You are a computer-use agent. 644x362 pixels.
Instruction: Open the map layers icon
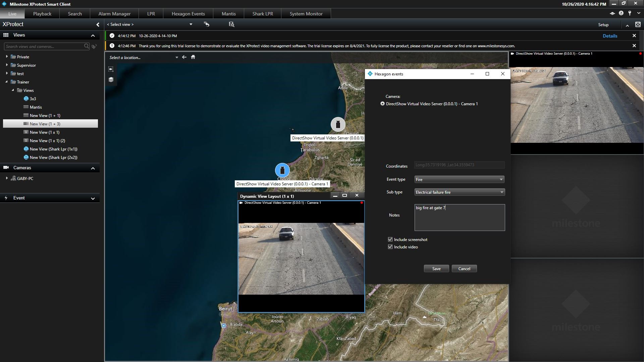(111, 79)
